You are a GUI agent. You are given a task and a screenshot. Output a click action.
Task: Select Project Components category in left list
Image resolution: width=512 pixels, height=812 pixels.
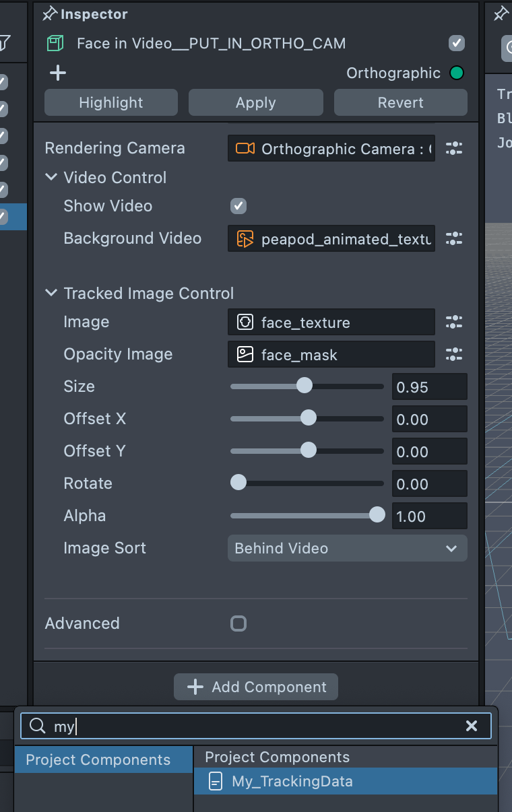click(98, 759)
